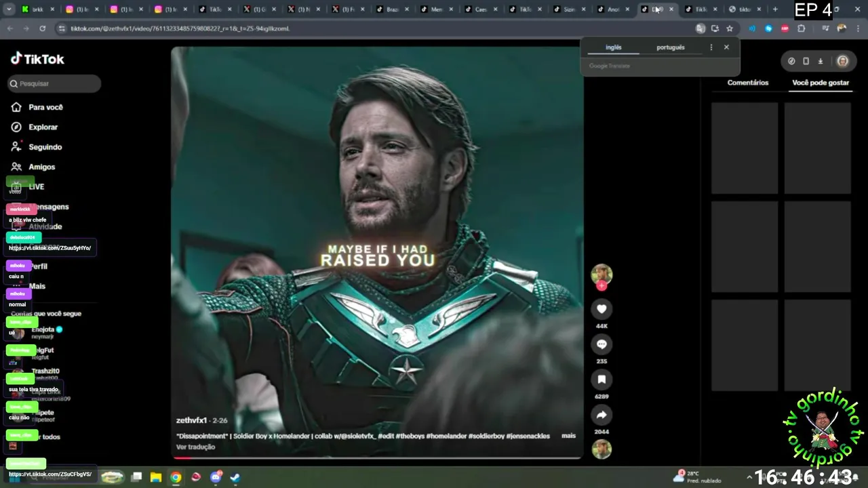Click the TikTok logo in the sidebar
This screenshot has height=488, width=868.
[x=37, y=59]
